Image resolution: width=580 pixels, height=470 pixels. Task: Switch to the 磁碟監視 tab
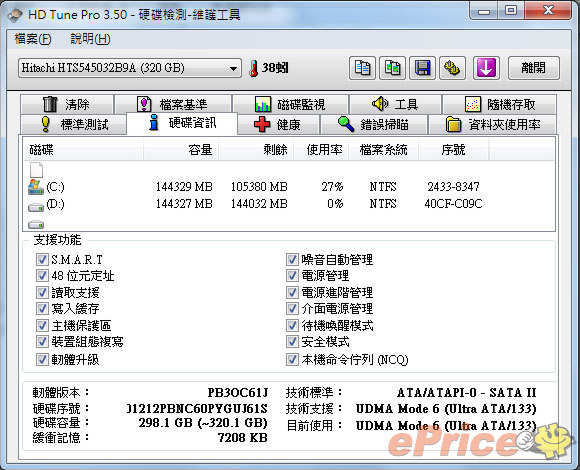(x=290, y=104)
